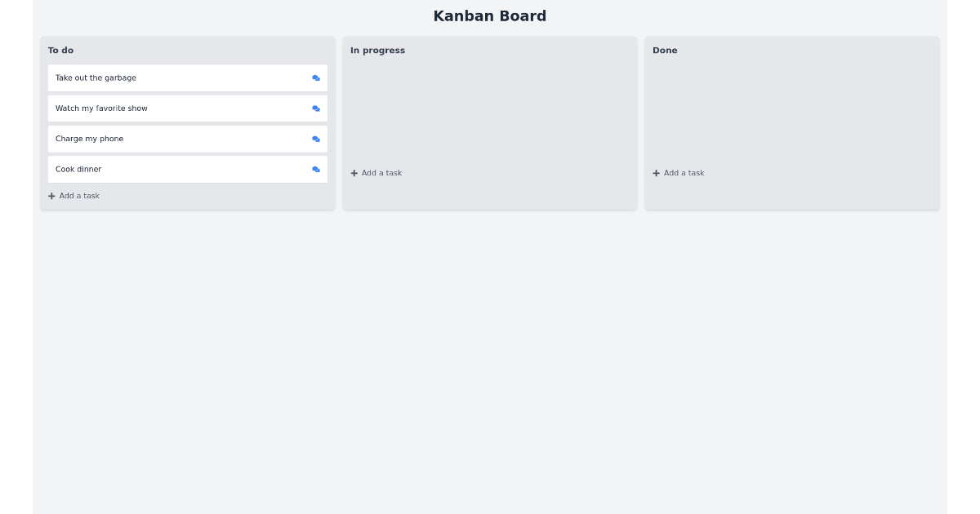Open comments on 'Take out the garbage' task

pyautogui.click(x=316, y=78)
